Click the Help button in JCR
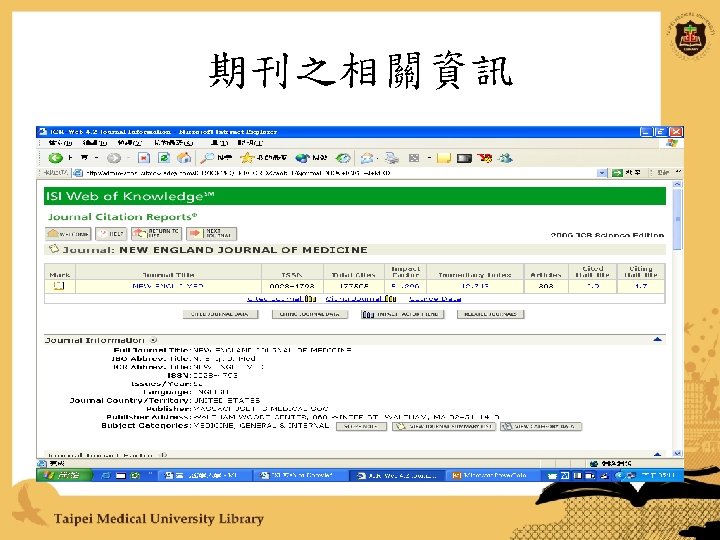 pos(111,234)
